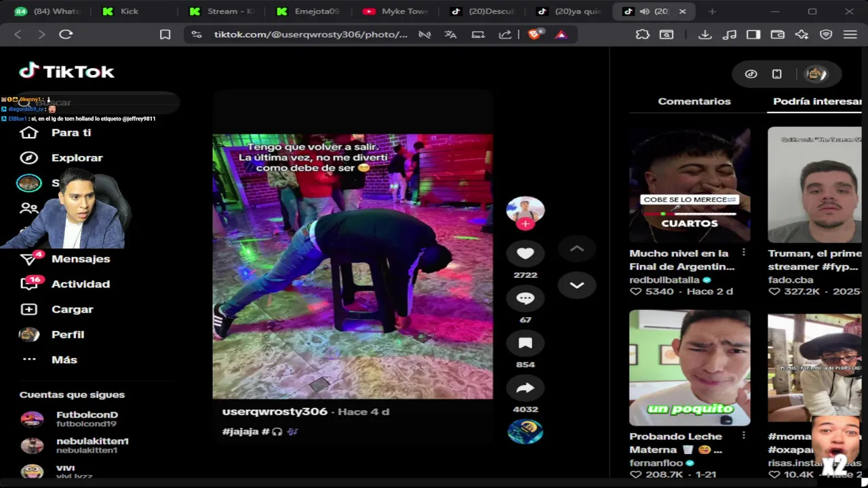Open userqwrosty306 profile link

pos(275,411)
